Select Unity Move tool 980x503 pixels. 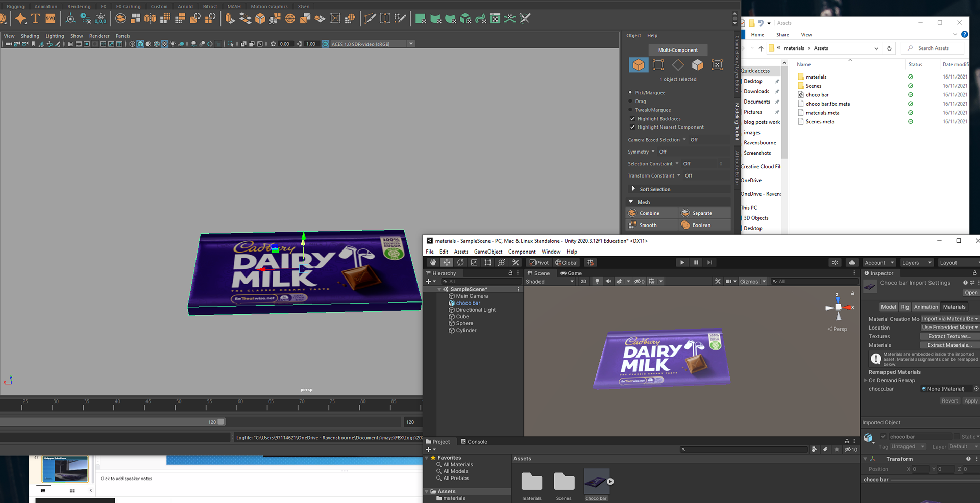tap(447, 263)
